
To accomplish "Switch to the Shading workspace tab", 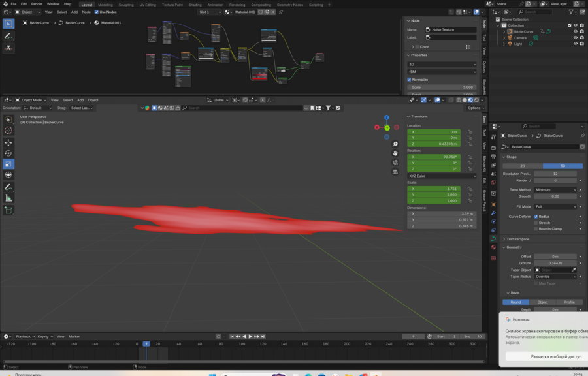I will (x=195, y=5).
